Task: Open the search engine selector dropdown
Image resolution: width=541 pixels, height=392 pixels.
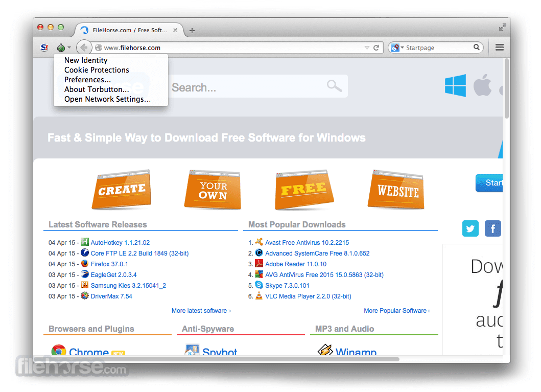Action: pos(402,48)
